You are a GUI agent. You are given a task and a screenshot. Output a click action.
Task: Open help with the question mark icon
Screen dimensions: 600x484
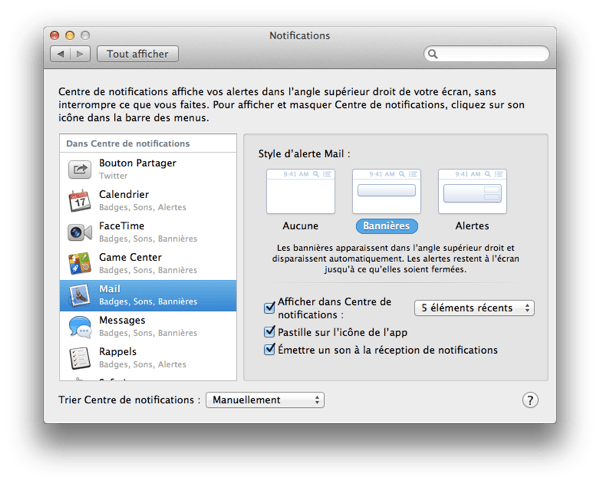pyautogui.click(x=531, y=400)
